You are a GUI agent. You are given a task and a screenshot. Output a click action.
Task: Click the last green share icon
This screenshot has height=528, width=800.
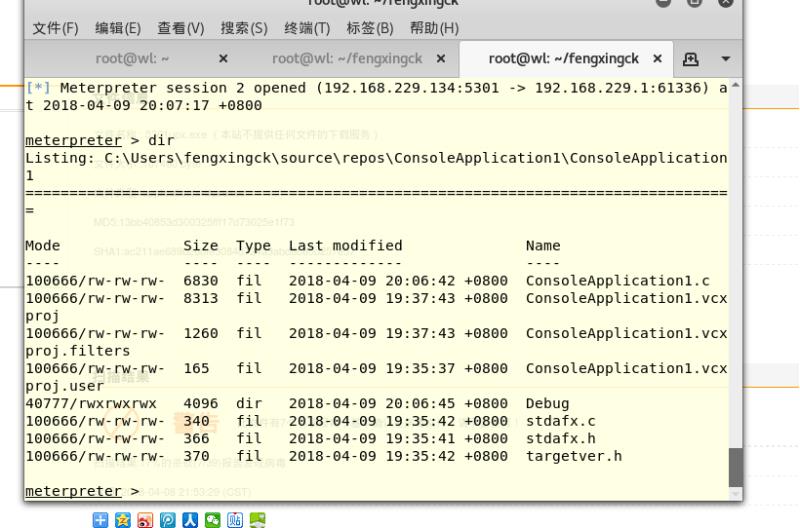tap(258, 520)
